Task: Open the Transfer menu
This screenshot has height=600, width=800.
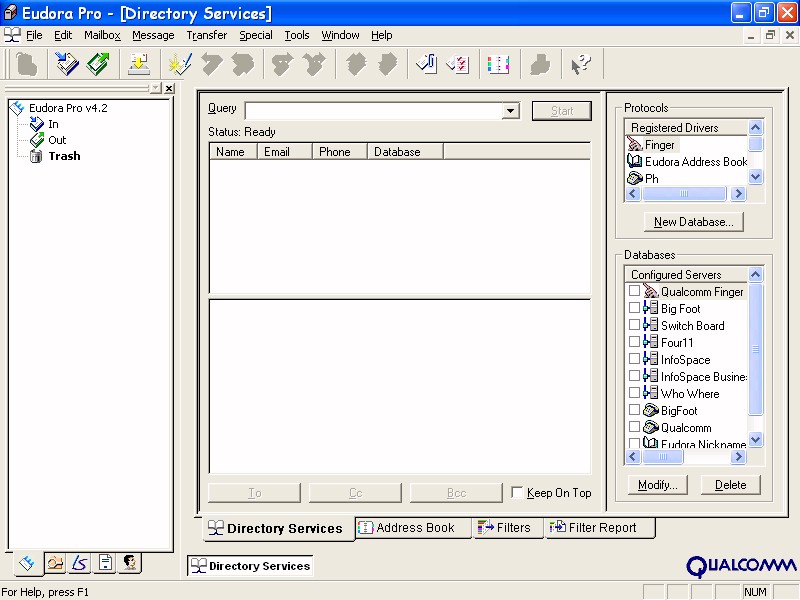Action: click(207, 35)
